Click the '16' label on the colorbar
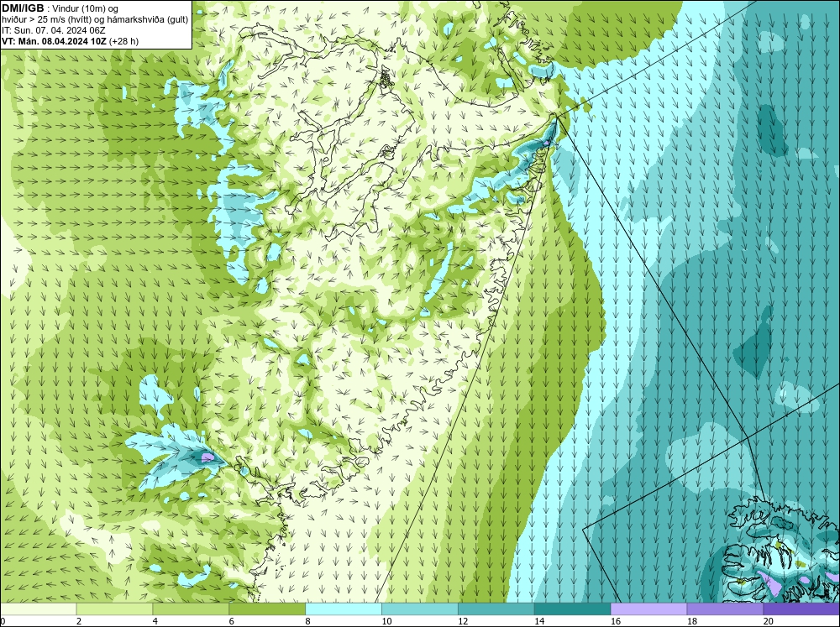 (x=616, y=621)
